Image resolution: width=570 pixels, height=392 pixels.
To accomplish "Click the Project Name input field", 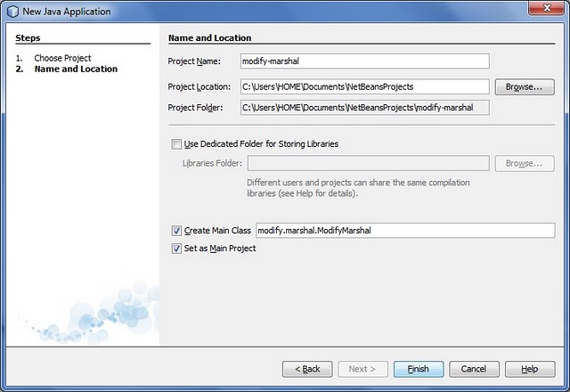I will click(364, 61).
